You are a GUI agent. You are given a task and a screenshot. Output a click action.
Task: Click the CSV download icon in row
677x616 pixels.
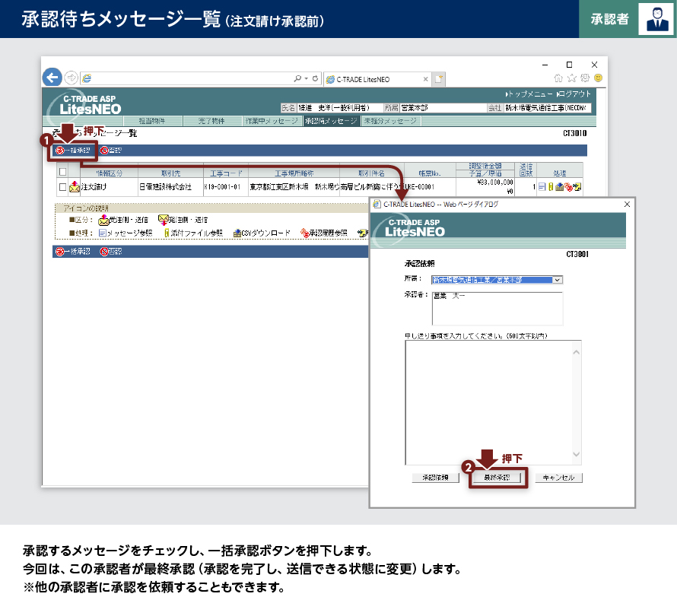tap(559, 186)
